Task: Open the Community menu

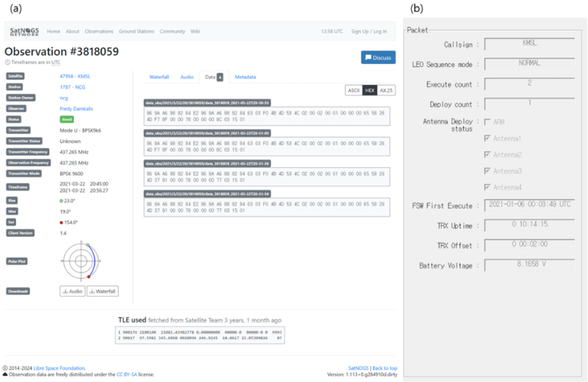Action: point(172,31)
